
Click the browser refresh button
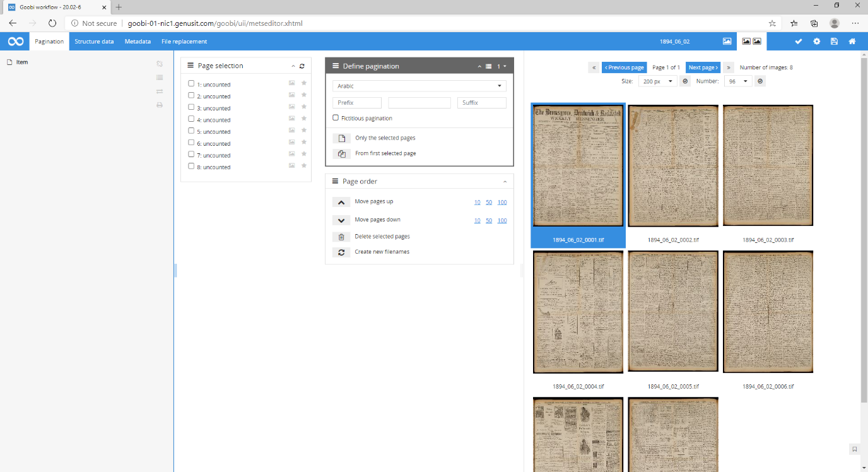(x=52, y=23)
